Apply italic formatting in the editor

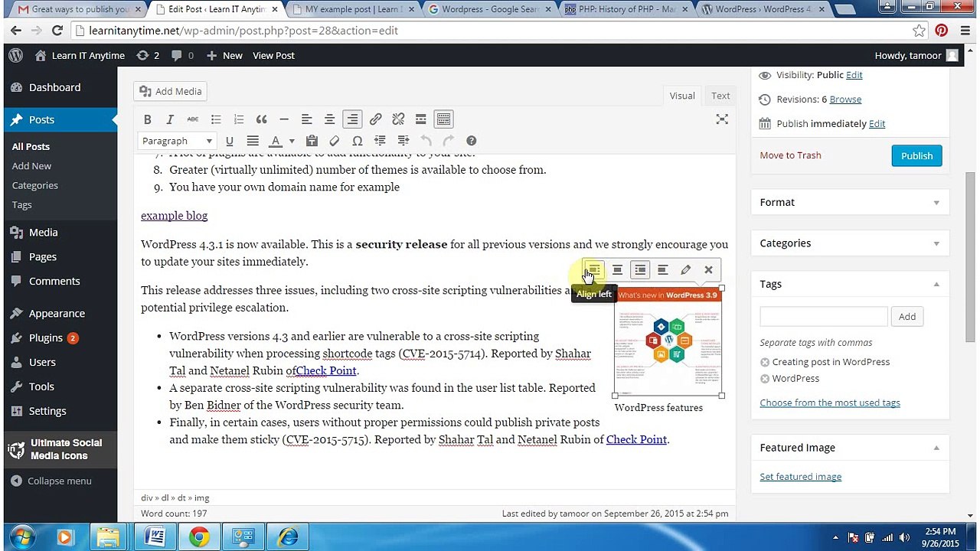tap(170, 119)
